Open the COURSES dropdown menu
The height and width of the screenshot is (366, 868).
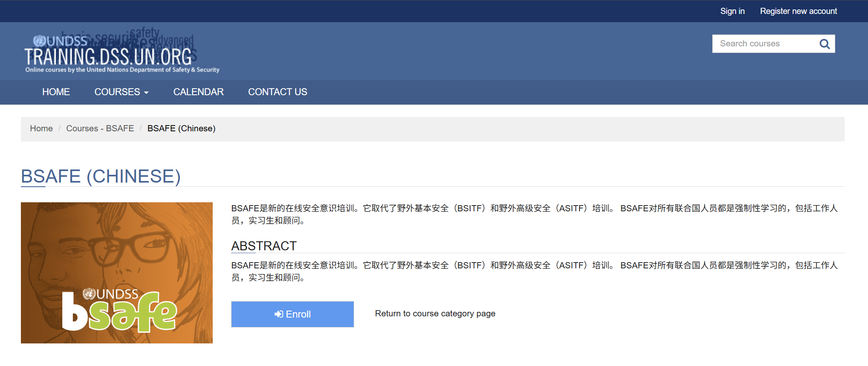(117, 92)
